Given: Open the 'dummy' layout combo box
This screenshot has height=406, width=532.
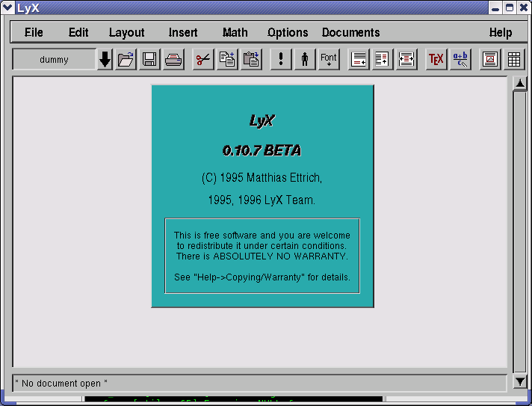Looking at the screenshot, I should pyautogui.click(x=54, y=59).
